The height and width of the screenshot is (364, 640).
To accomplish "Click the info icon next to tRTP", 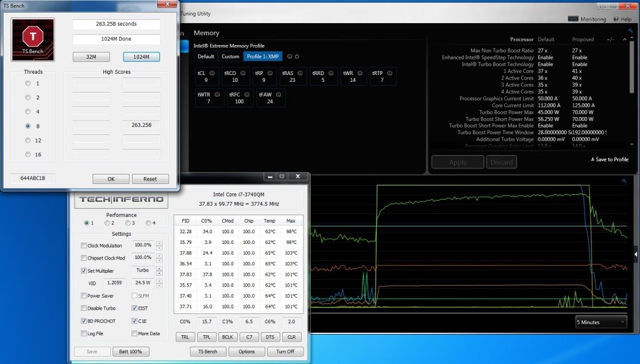I will pyautogui.click(x=390, y=73).
